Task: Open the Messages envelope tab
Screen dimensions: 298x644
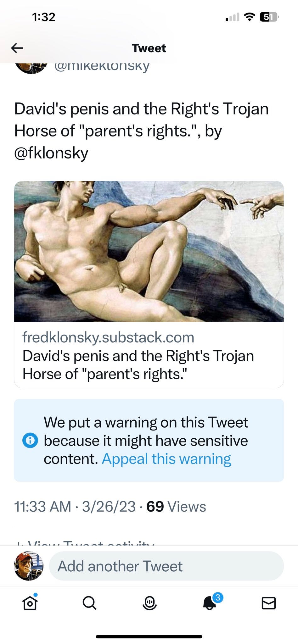Action: point(269,603)
